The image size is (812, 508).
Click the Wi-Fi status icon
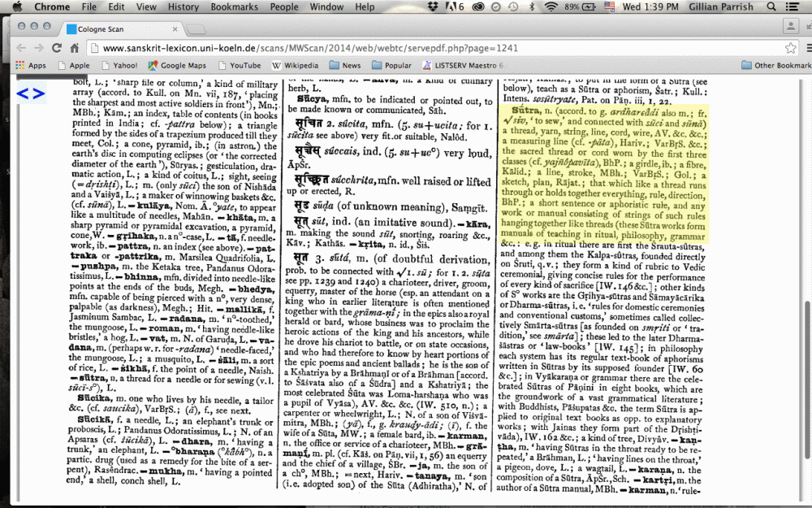[x=551, y=7]
